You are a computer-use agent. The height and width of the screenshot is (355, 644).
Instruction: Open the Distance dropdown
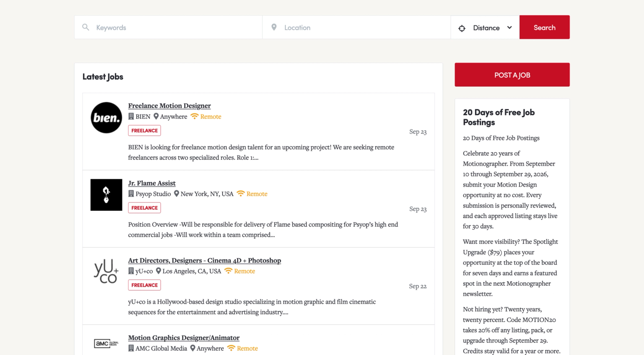tap(485, 28)
